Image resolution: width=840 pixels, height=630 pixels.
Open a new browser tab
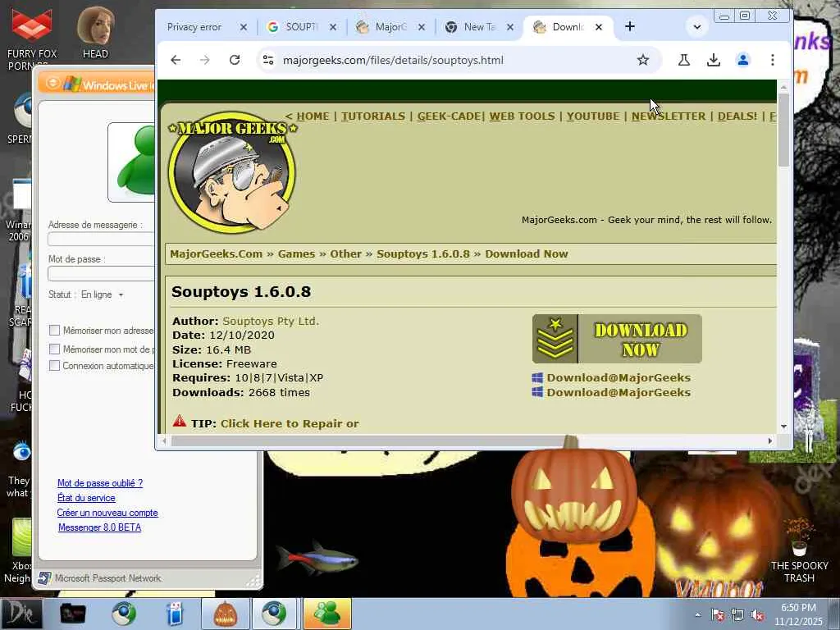pyautogui.click(x=630, y=26)
